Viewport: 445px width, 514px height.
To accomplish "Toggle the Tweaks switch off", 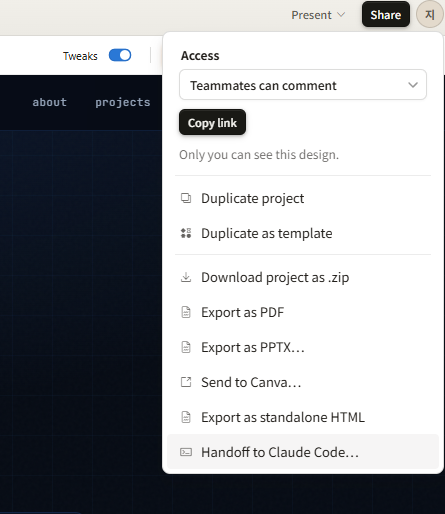I will pos(120,55).
